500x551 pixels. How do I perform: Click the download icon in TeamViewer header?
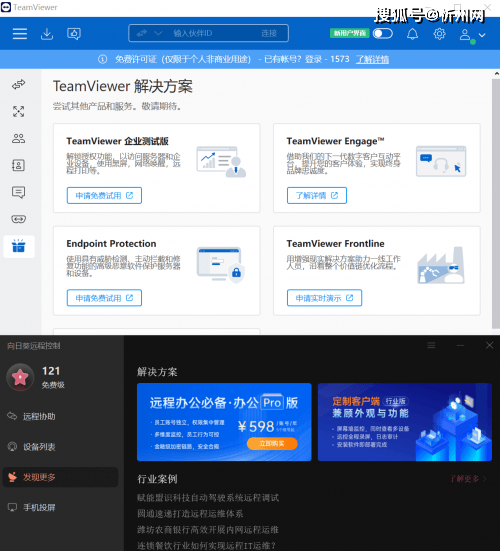(x=47, y=34)
